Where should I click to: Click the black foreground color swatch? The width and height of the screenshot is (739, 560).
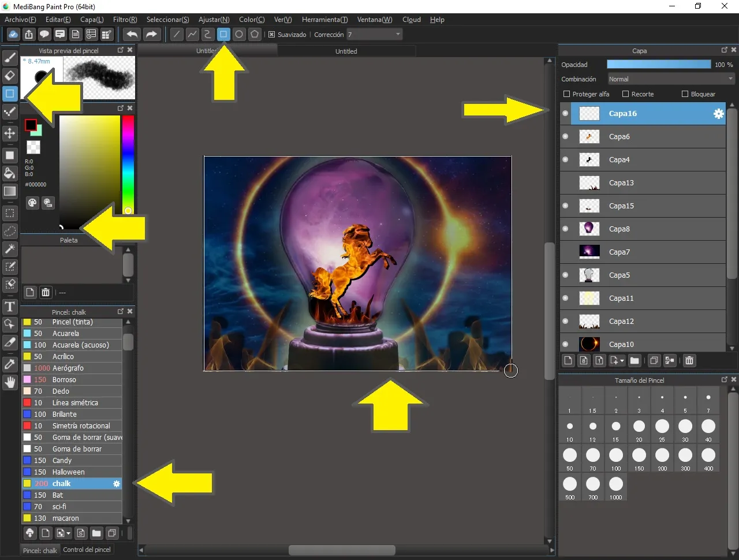pos(31,125)
